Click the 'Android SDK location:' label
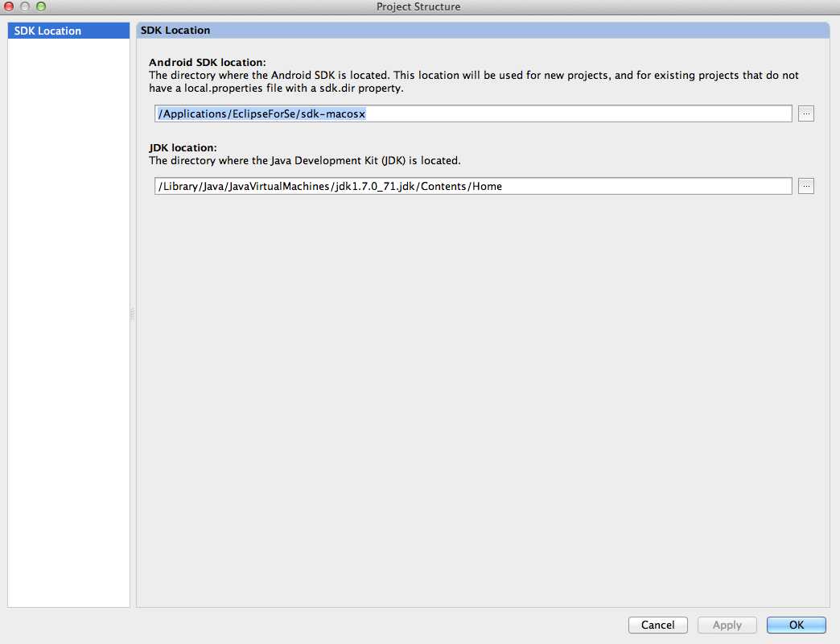This screenshot has width=840, height=644. coord(208,62)
